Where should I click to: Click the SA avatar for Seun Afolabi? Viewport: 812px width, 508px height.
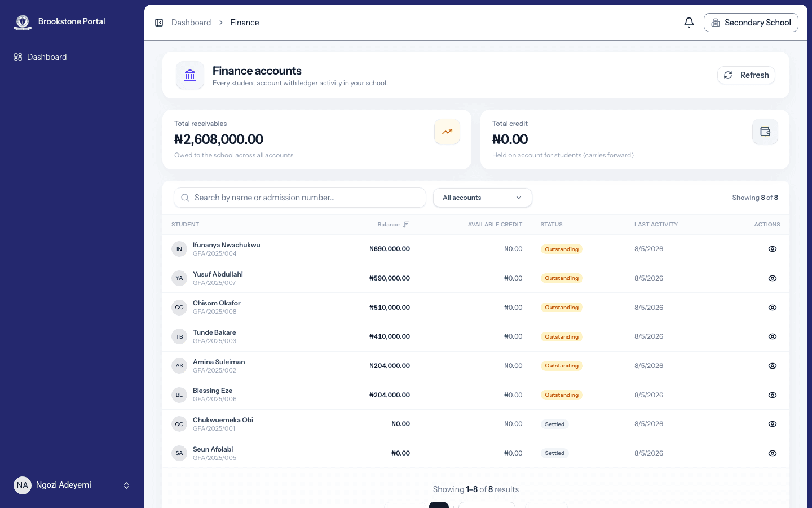click(179, 453)
